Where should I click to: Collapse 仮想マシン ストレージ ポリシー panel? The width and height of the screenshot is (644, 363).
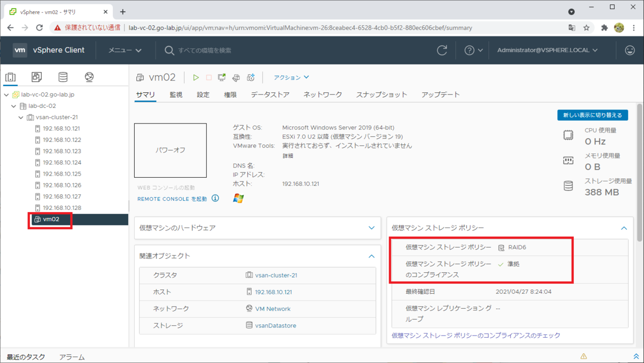(624, 228)
